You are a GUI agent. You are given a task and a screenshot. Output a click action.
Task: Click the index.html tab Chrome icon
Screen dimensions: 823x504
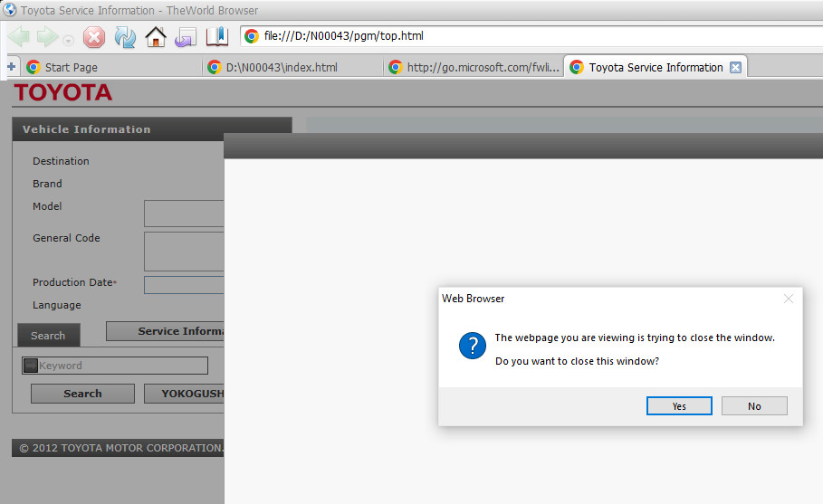(x=215, y=67)
